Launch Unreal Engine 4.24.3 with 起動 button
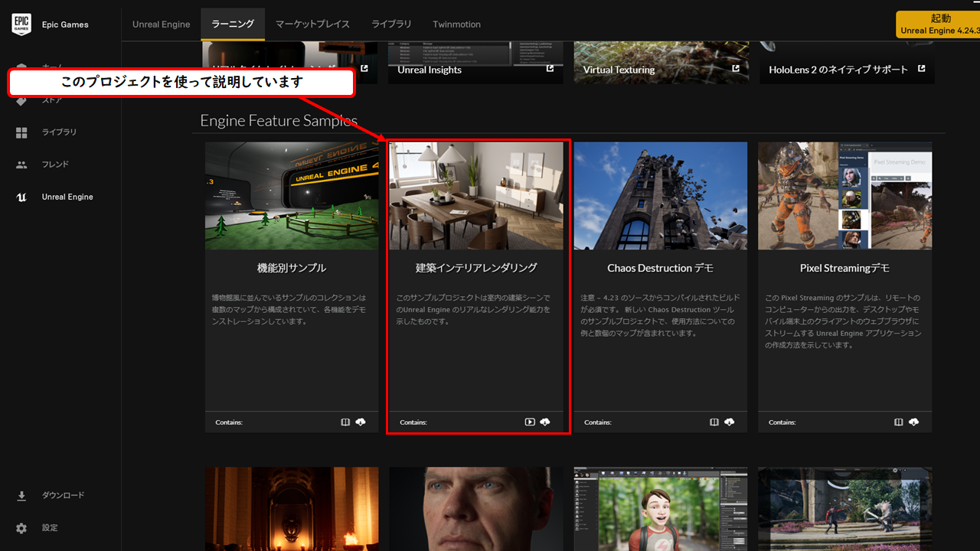The height and width of the screenshot is (551, 980). [938, 24]
